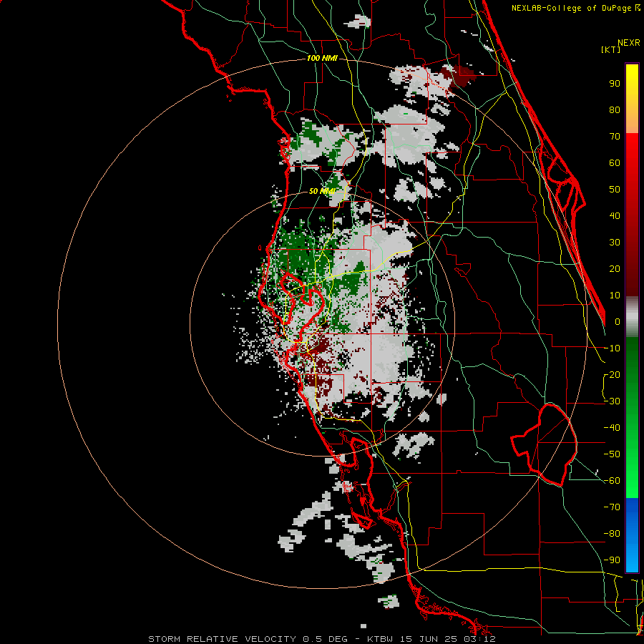644x644 pixels.
Task: Click the 30 value on the velocity scale
Action: click(615, 243)
